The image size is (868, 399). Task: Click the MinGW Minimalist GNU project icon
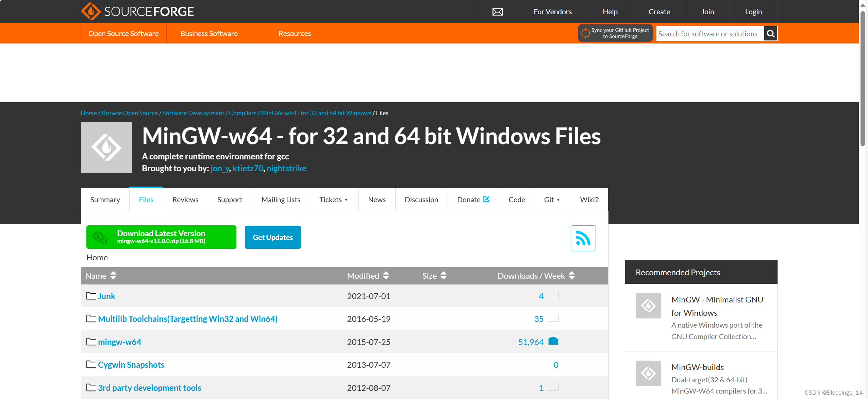pyautogui.click(x=648, y=306)
